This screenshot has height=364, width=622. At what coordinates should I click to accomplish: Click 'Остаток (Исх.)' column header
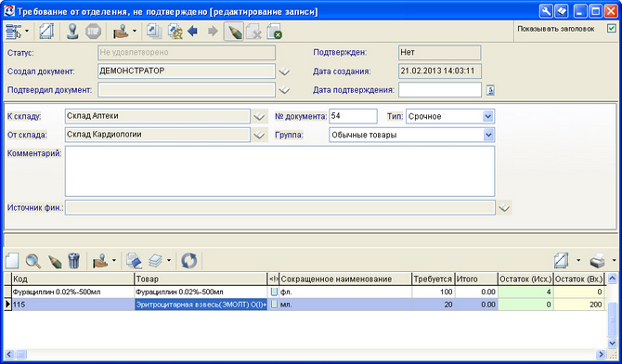[x=525, y=279]
